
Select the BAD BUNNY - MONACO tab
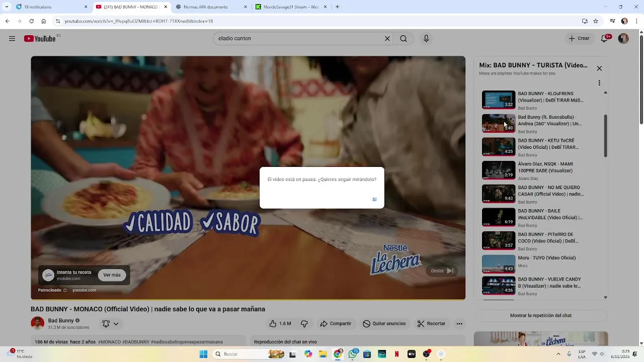(131, 7)
